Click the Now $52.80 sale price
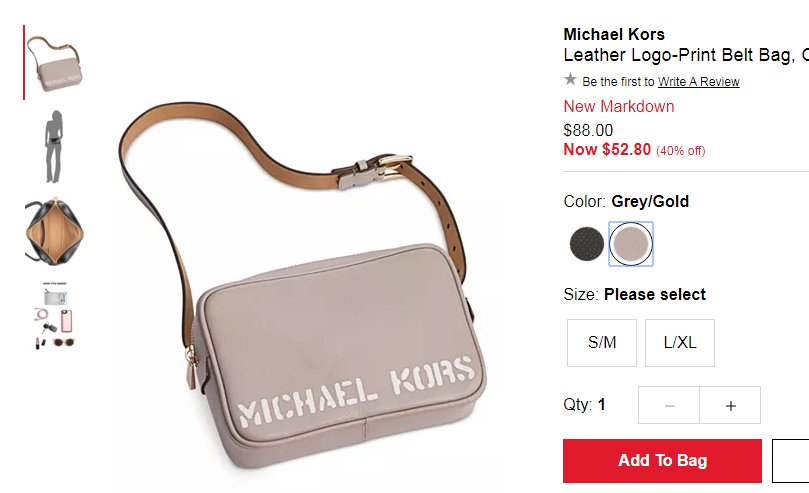This screenshot has height=493, width=809. point(607,150)
